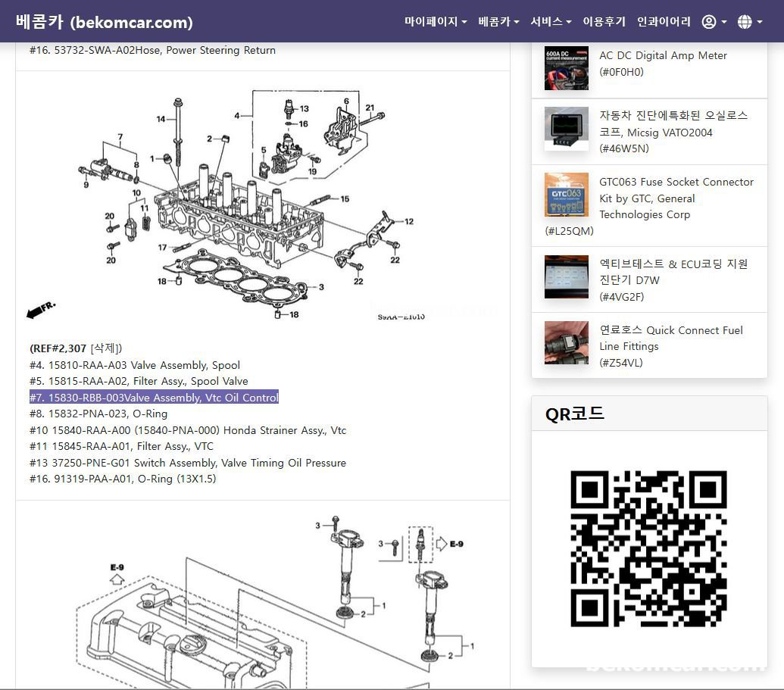Click the [삭제] delete link for REF#2,307
Image resolution: width=784 pixels, height=690 pixels.
(105, 348)
